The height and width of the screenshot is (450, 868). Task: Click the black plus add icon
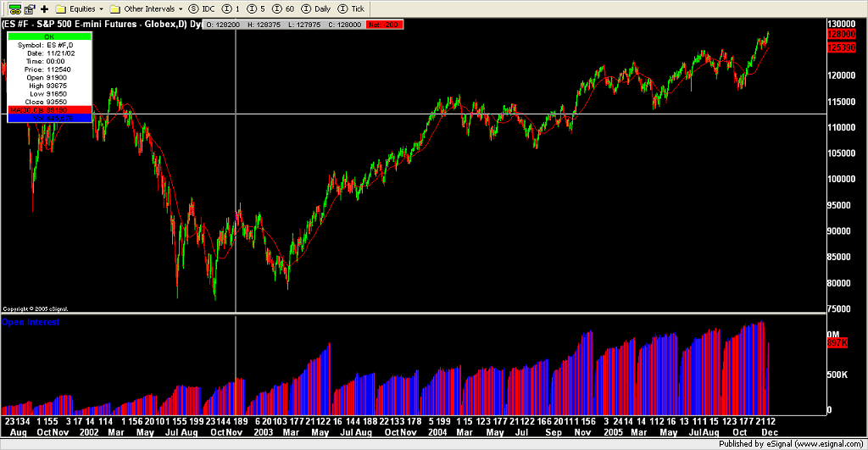tap(44, 8)
